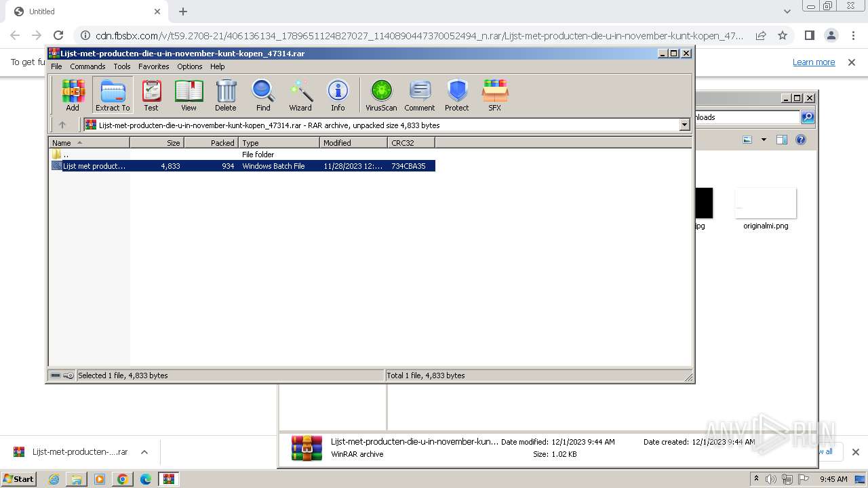Open Edge from taskbar
Screen dimensions: 868x488
pos(146,479)
